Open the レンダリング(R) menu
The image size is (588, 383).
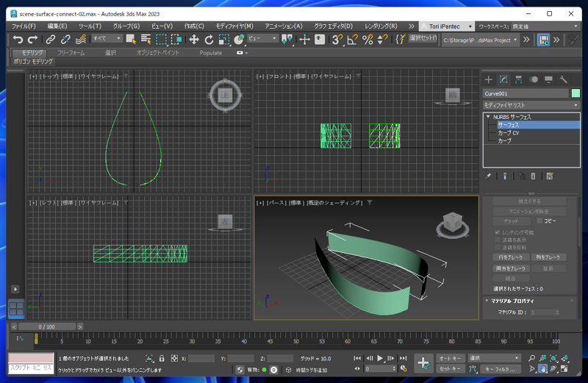pyautogui.click(x=381, y=26)
